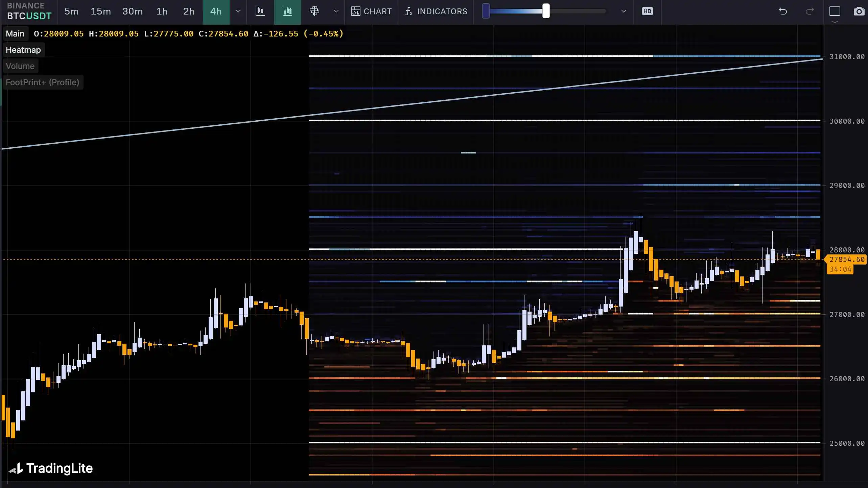Open dropdown next to heatmap slider
This screenshot has height=488, width=868.
[624, 11]
